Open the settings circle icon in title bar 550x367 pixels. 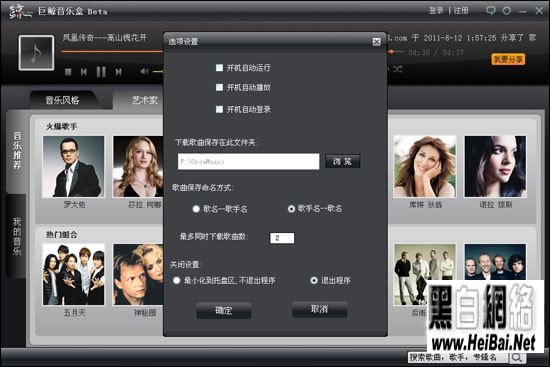[x=507, y=11]
